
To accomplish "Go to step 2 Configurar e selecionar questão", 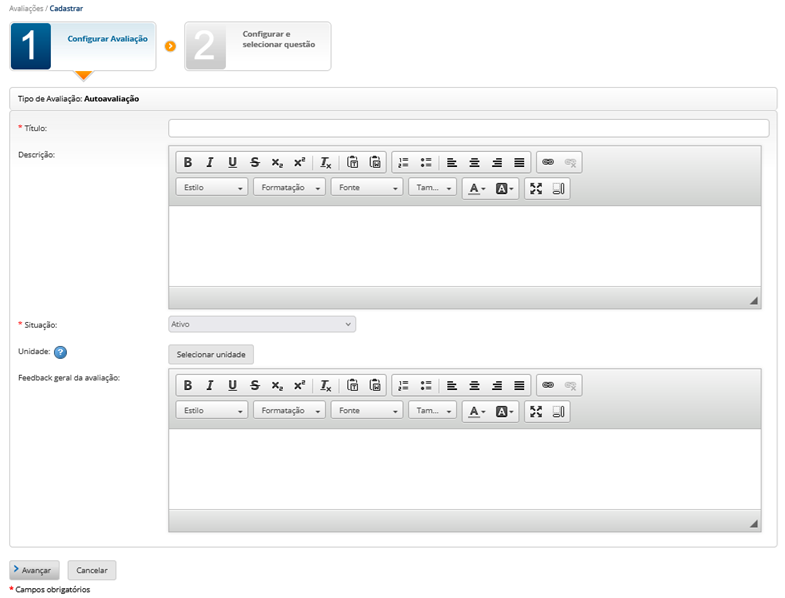I will [x=257, y=45].
